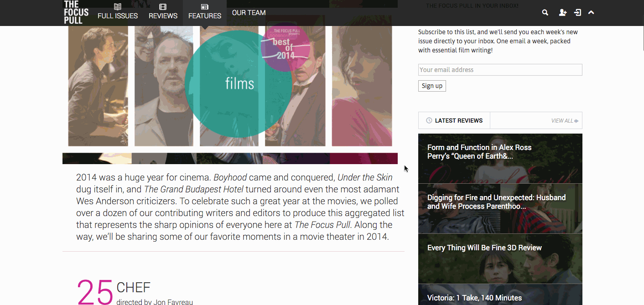
Task: Open 'Every Thing Will Be Fine 3D Review'
Action: point(500,258)
